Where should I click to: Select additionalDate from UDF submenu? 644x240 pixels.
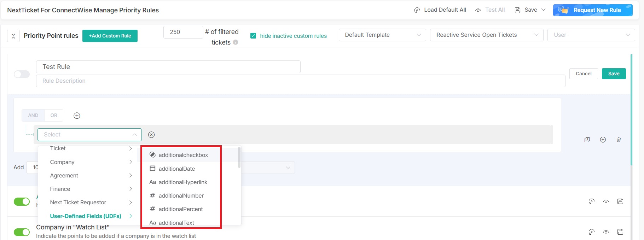[x=177, y=169]
